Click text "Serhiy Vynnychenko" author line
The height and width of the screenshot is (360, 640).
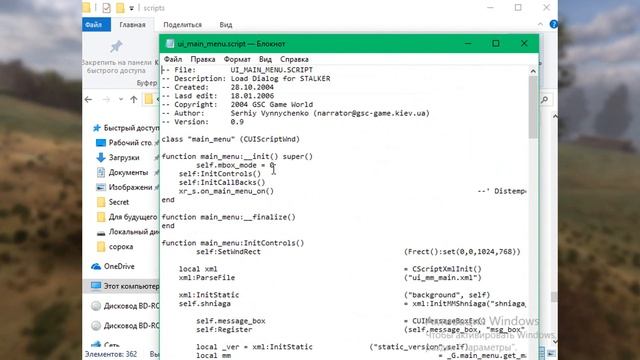tap(269, 113)
